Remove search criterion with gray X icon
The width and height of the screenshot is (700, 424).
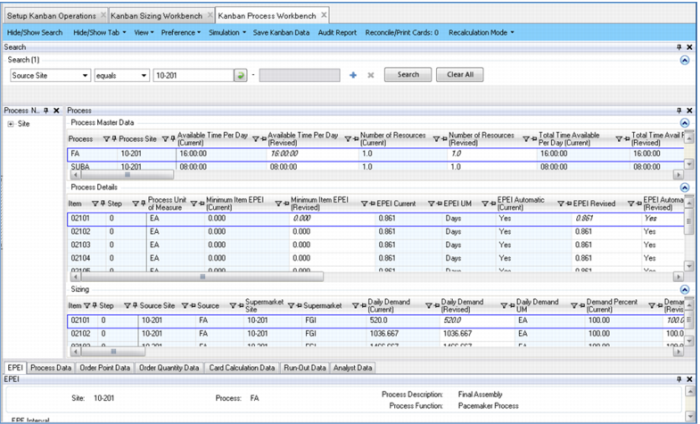coord(371,75)
